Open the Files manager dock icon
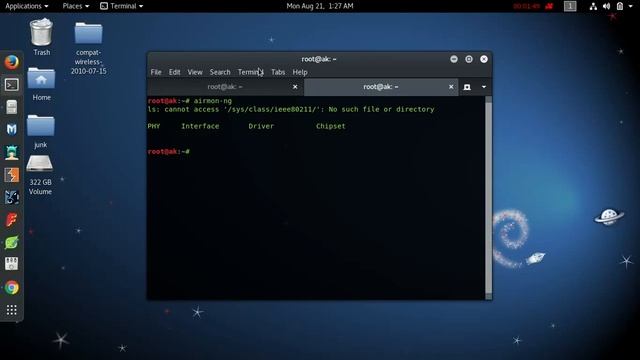Image resolution: width=640 pixels, height=360 pixels. click(11, 107)
